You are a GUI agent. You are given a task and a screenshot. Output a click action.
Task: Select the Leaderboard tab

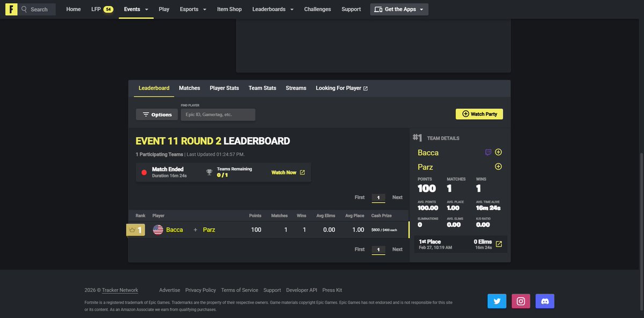[154, 88]
